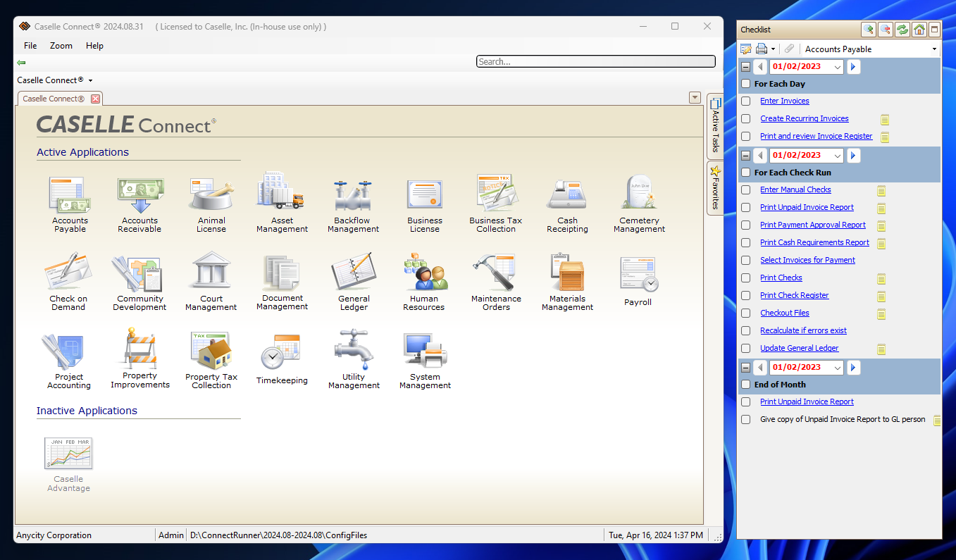Tick the For Each Day checkbox
956x560 pixels.
pyautogui.click(x=745, y=84)
